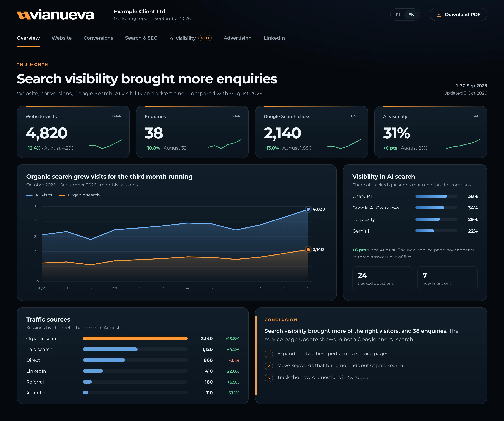This screenshot has height=421, width=504.
Task: Click the Google Search clicks sparkline
Action: click(344, 144)
